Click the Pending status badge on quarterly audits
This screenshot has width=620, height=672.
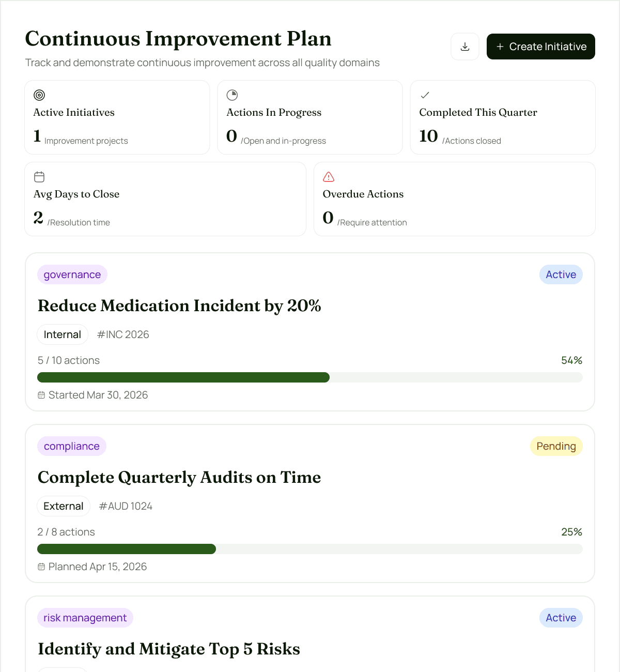tap(556, 446)
